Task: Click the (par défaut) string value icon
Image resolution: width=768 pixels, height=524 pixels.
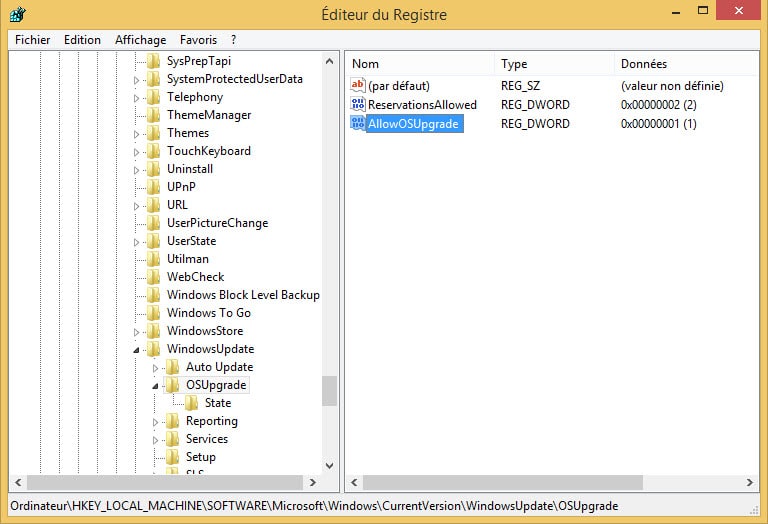Action: (x=358, y=85)
